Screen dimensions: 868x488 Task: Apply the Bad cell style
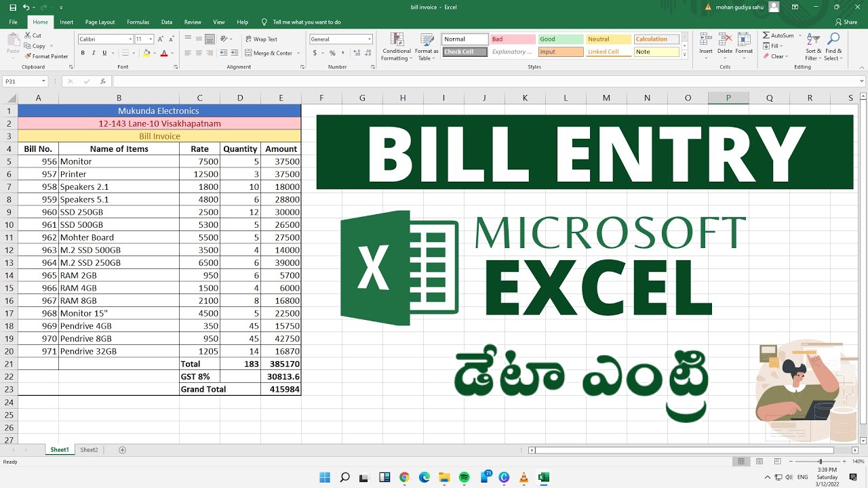pyautogui.click(x=512, y=39)
